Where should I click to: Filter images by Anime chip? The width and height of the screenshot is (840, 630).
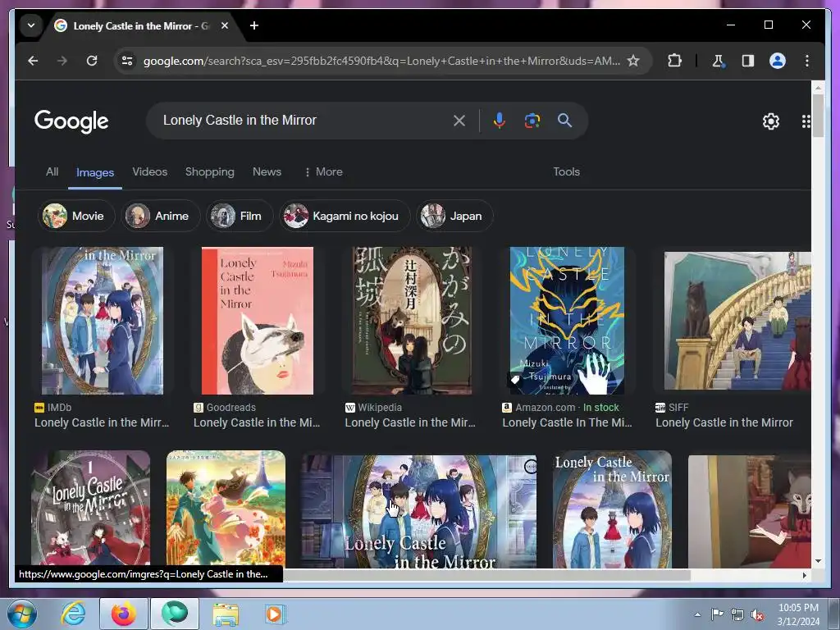[160, 216]
